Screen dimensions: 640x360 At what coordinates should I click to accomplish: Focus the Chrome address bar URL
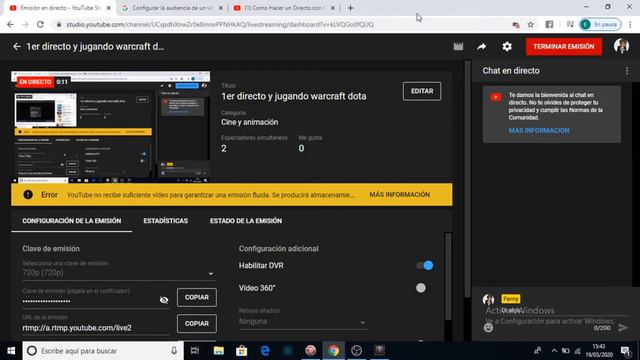click(x=220, y=24)
